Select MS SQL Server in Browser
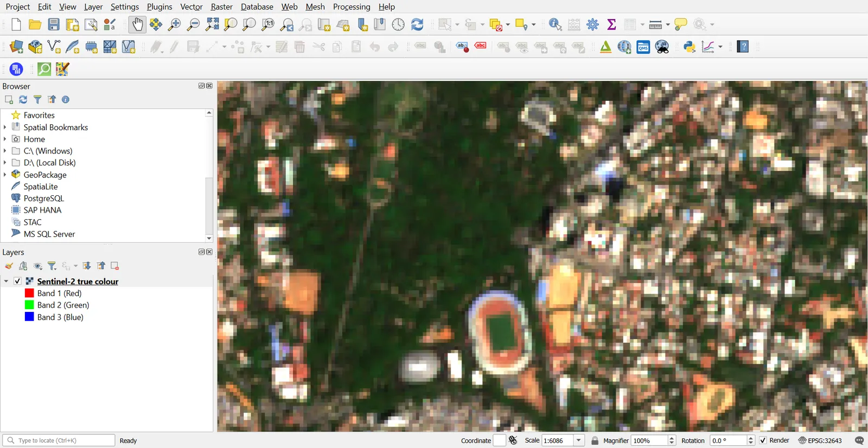This screenshot has width=868, height=448. click(x=49, y=234)
